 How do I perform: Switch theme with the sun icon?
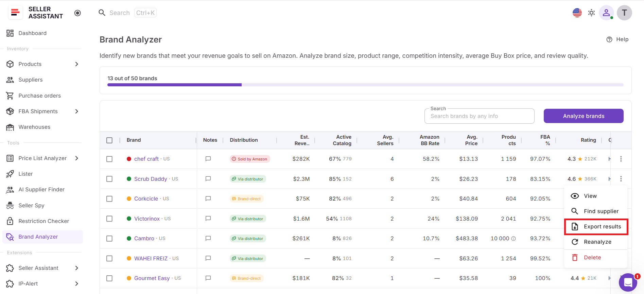tap(592, 13)
